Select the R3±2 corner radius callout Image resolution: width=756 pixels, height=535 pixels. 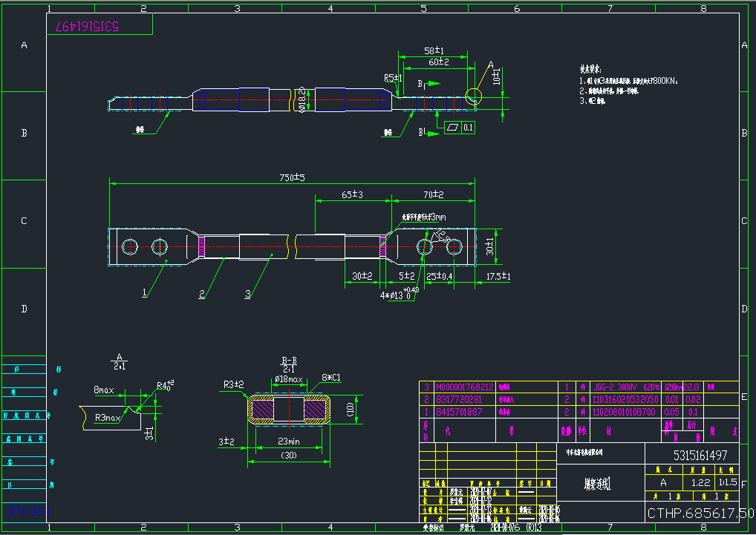tap(233, 384)
